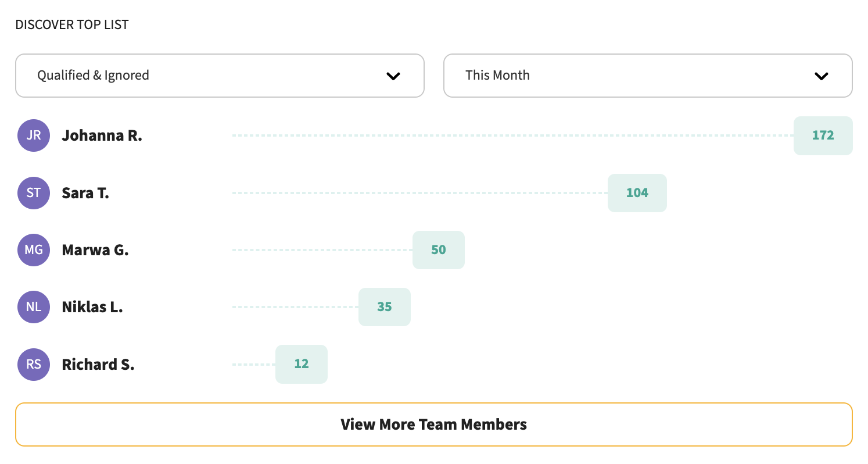
Task: Click the chevron beside Qualified & Ignored
Action: [393, 76]
